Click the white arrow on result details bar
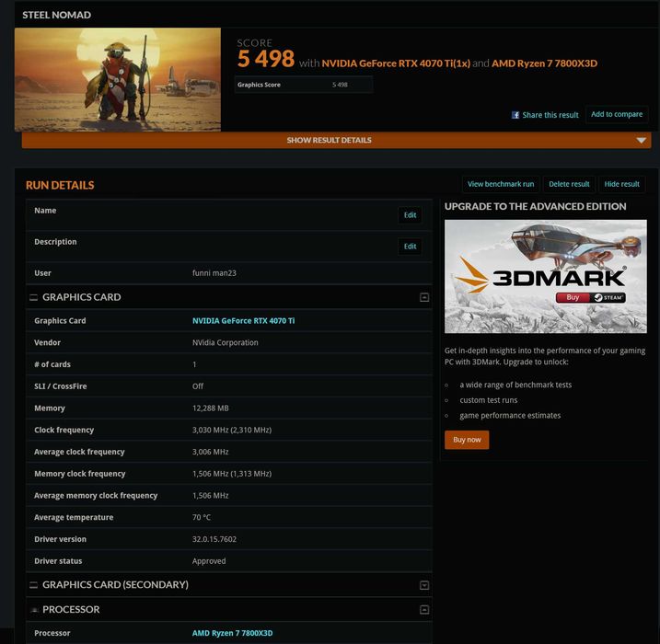 [641, 140]
